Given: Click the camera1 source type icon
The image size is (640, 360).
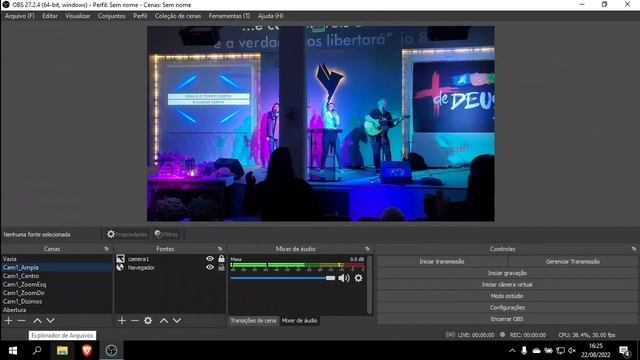Looking at the screenshot, I should click(x=120, y=259).
